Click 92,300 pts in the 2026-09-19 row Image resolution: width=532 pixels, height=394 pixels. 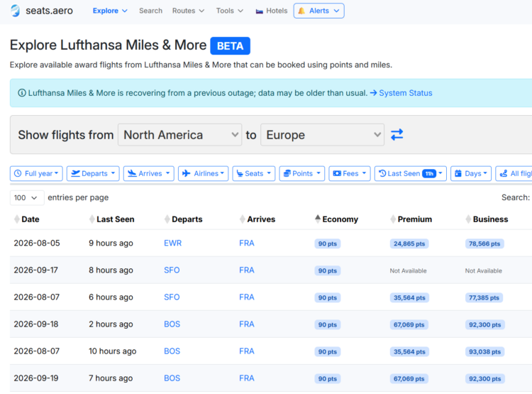click(x=485, y=378)
